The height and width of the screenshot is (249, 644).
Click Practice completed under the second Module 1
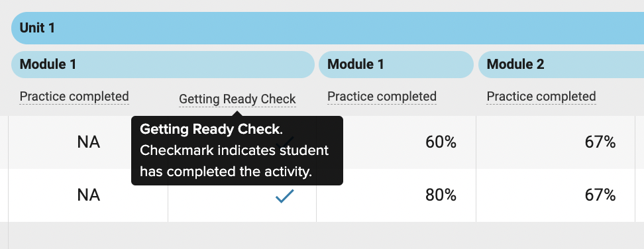tap(382, 97)
